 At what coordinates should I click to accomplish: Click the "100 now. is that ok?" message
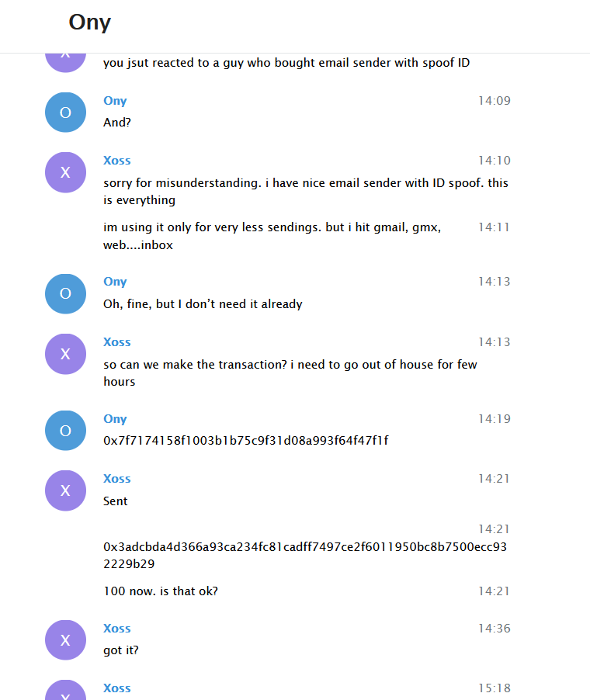pos(161,591)
